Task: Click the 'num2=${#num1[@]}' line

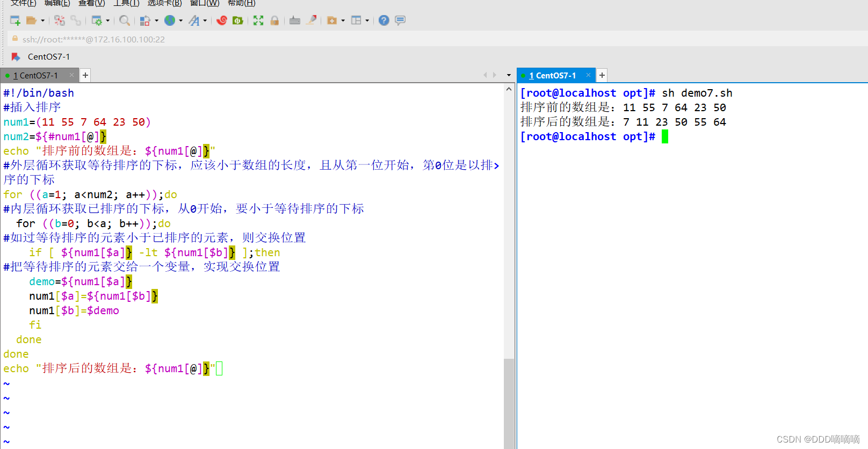Action: point(55,136)
